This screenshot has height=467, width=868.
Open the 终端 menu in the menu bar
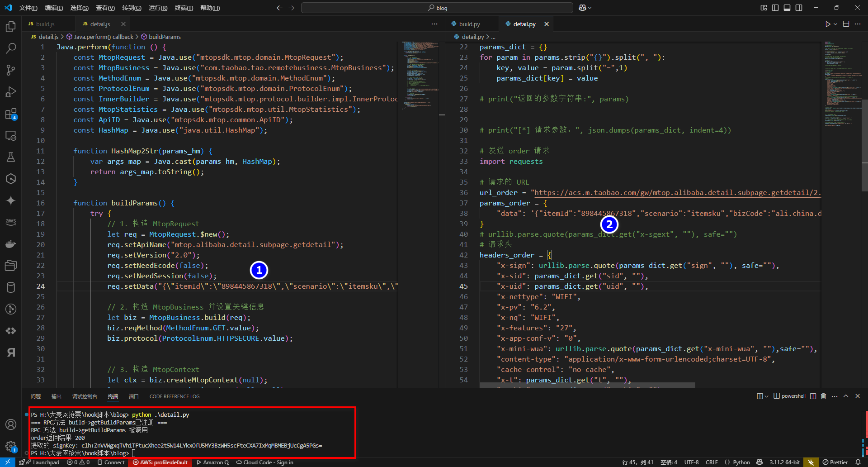pos(184,8)
